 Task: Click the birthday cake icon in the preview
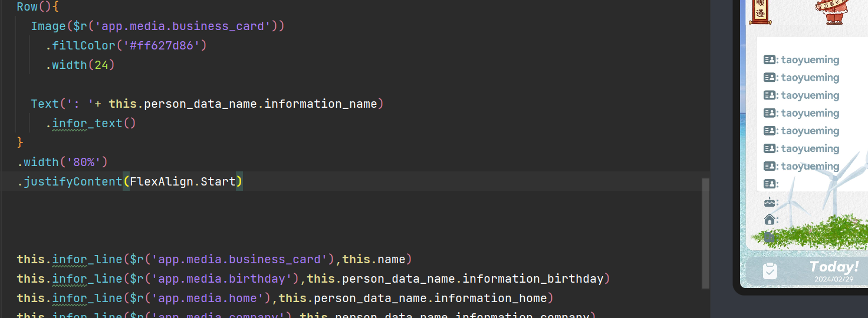pyautogui.click(x=769, y=202)
